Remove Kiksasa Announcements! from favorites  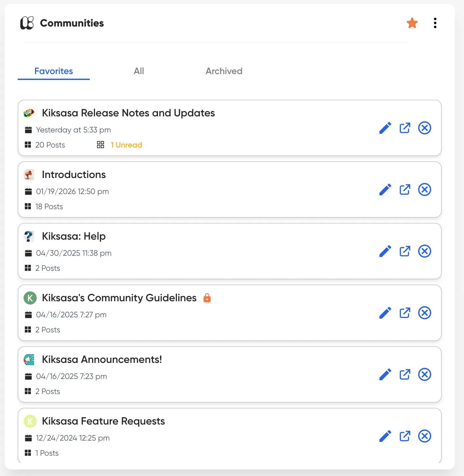(425, 374)
